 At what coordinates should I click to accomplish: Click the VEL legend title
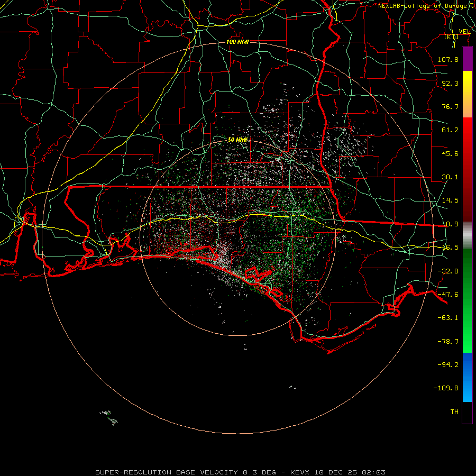[464, 32]
